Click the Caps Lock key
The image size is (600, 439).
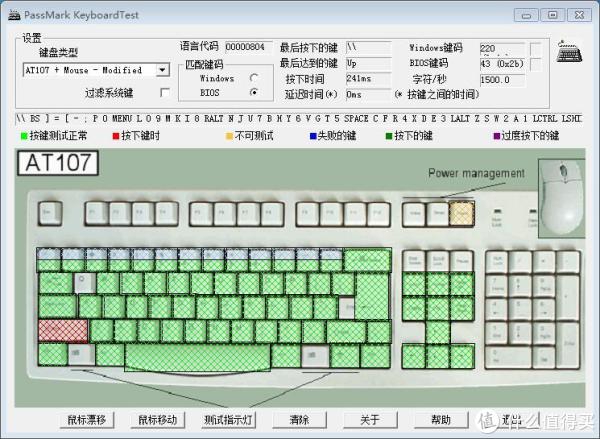point(57,307)
